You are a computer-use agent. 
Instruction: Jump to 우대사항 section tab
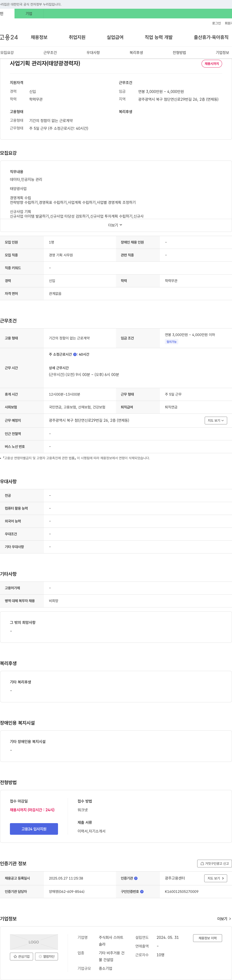[x=93, y=53]
